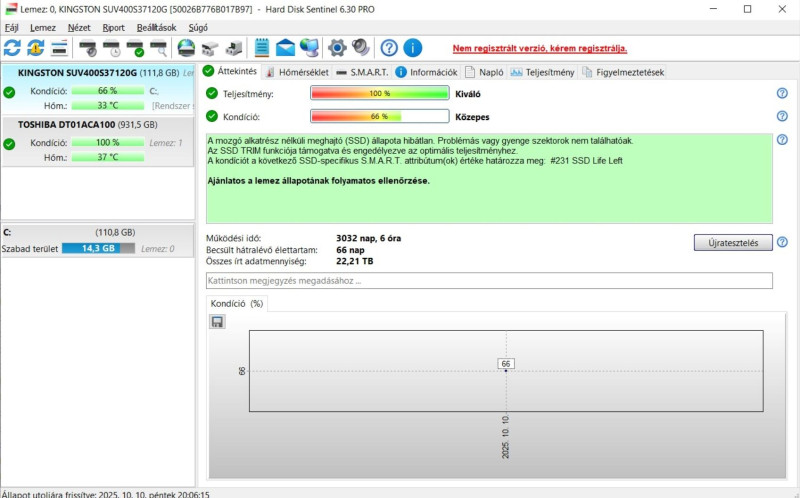
Task: Click help icon next to Újratesztelés button
Action: tap(782, 242)
